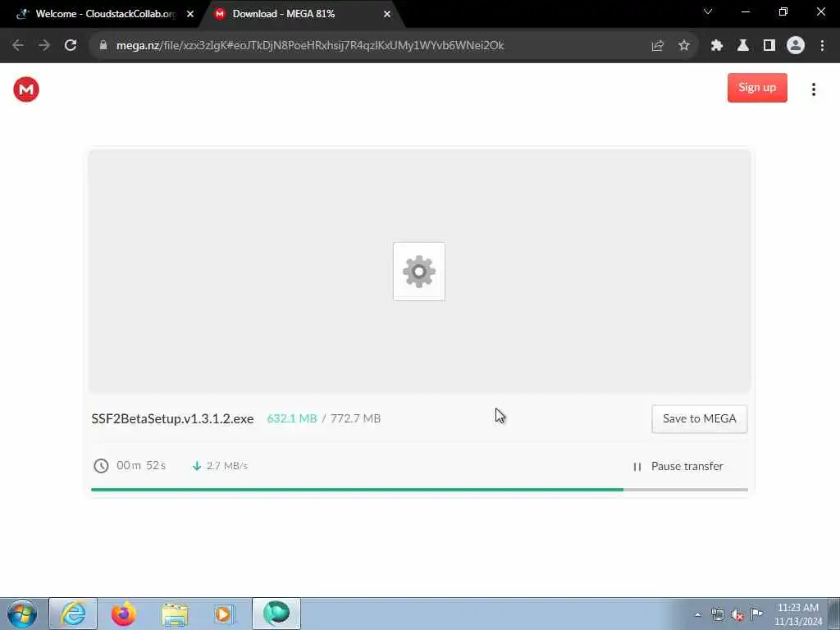Click the muted volume tray icon
Image resolution: width=840 pixels, height=630 pixels.
point(737,615)
